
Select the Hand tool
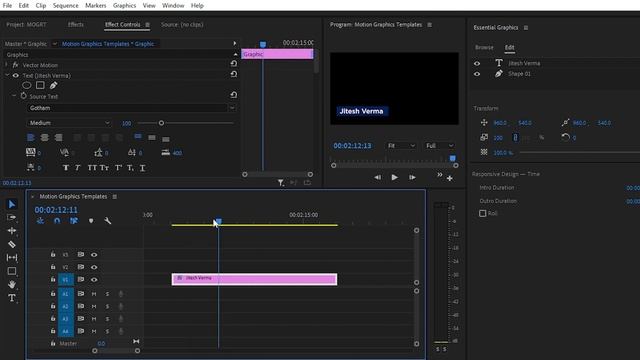[x=12, y=284]
